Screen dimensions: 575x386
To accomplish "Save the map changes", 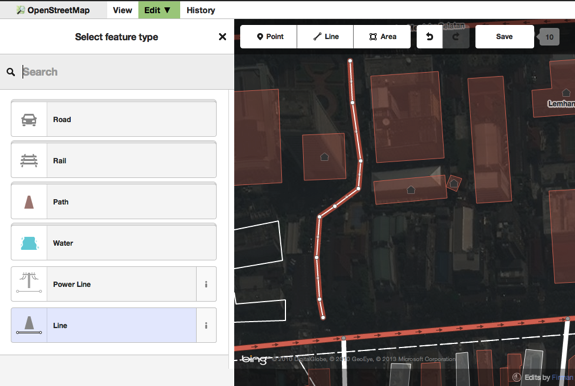I will (x=504, y=37).
